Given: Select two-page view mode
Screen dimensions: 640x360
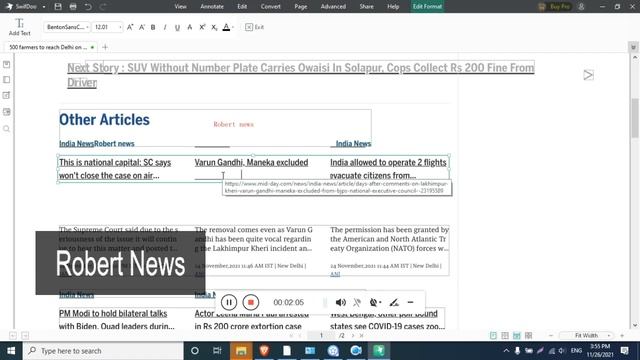Looking at the screenshot, I should click(505, 336).
